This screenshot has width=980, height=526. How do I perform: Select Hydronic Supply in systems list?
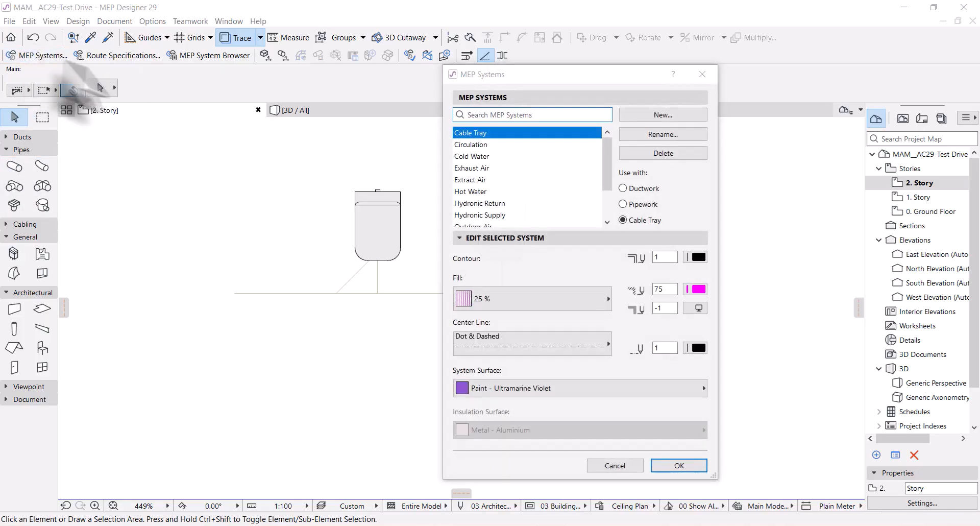click(527, 215)
